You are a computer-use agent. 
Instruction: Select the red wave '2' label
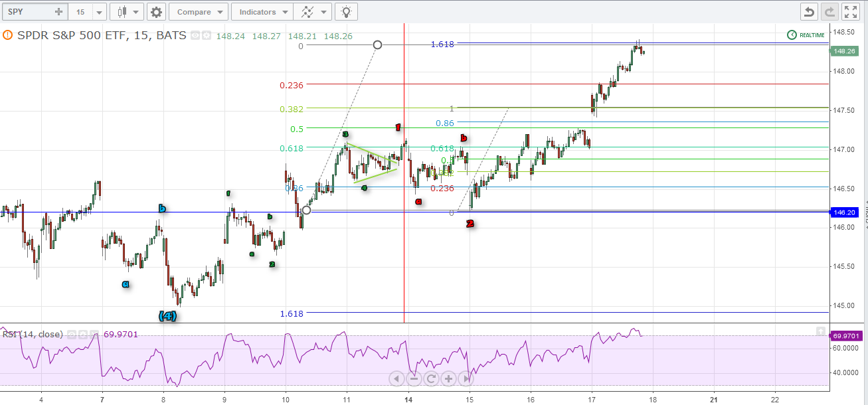pyautogui.click(x=470, y=224)
